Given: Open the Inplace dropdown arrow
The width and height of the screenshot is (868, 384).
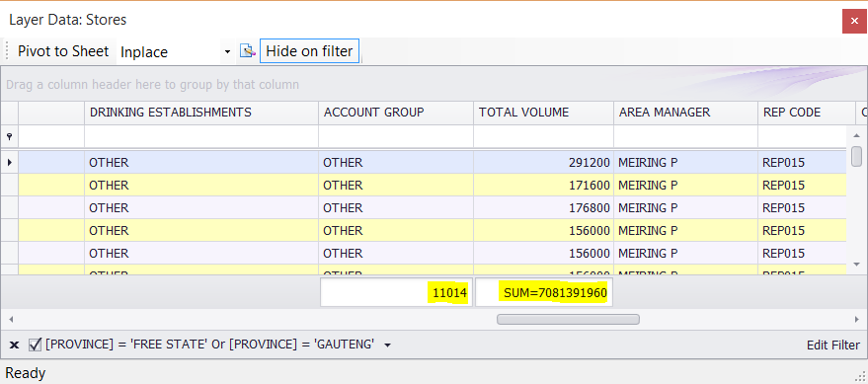Looking at the screenshot, I should pos(227,52).
